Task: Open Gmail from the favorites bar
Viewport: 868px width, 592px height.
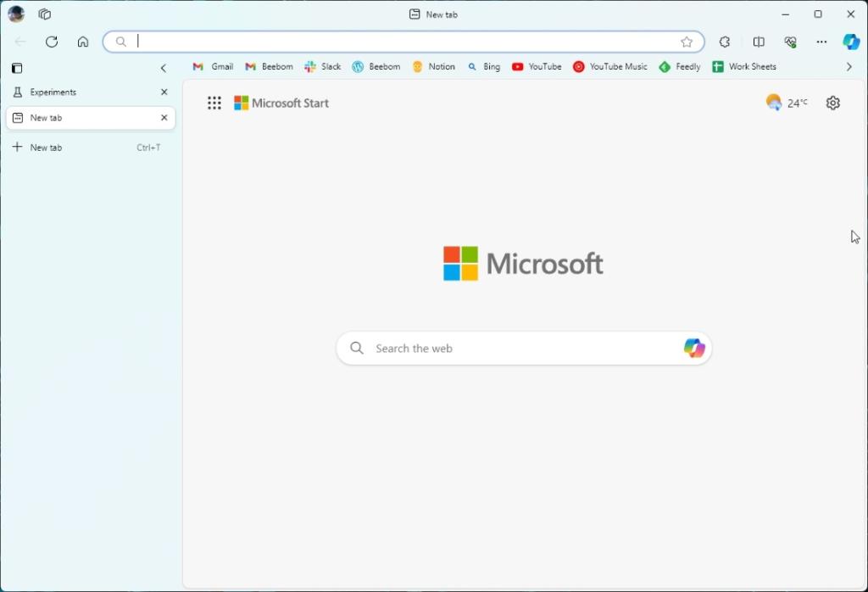Action: [x=212, y=66]
